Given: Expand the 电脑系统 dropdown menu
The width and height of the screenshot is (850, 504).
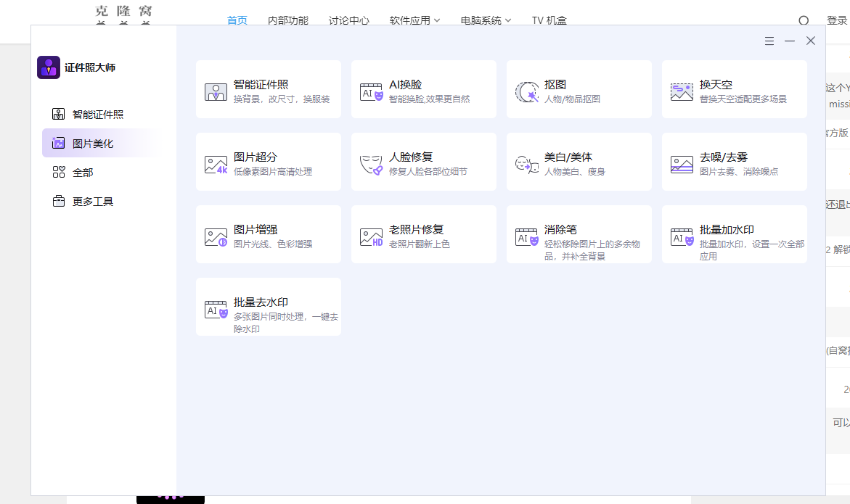Looking at the screenshot, I should click(486, 20).
